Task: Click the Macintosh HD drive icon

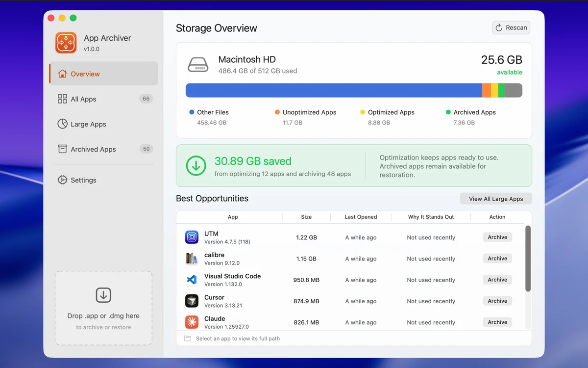Action: [x=198, y=65]
